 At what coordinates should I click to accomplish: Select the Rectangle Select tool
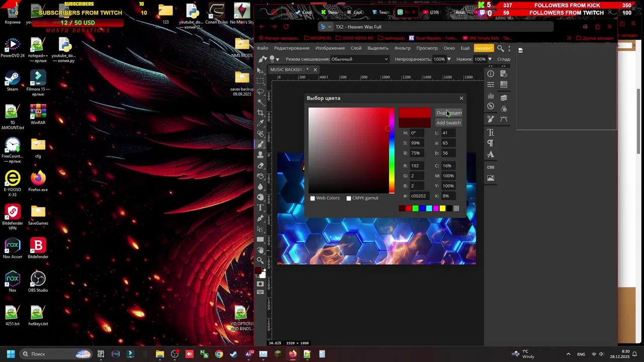point(260,81)
